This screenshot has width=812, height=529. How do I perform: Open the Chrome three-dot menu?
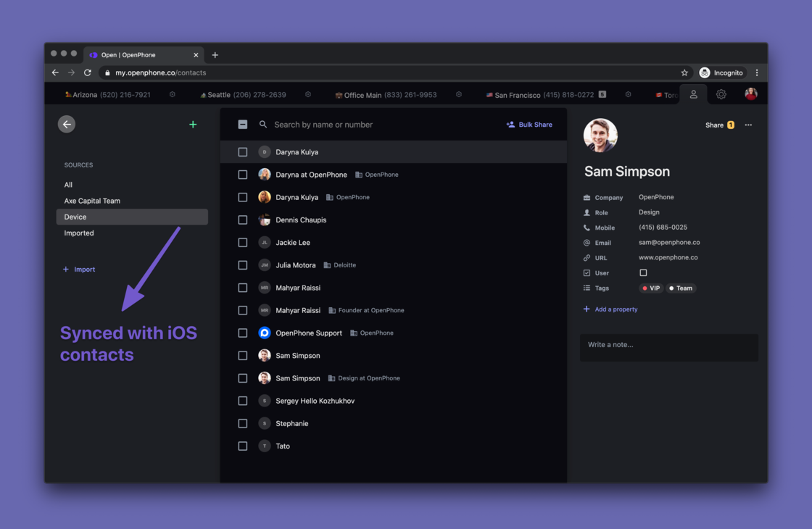coord(757,73)
